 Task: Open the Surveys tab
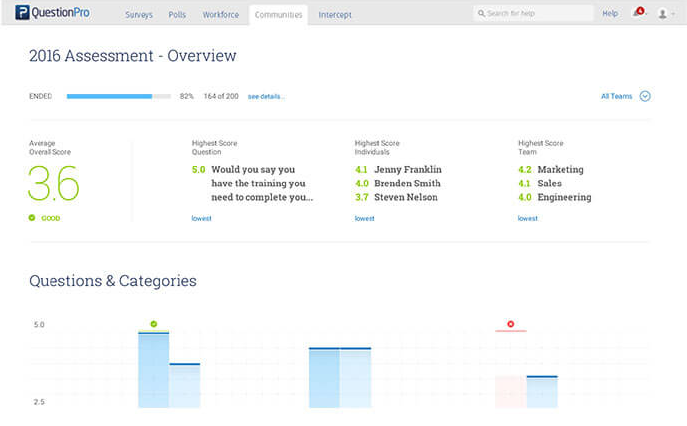[x=139, y=15]
